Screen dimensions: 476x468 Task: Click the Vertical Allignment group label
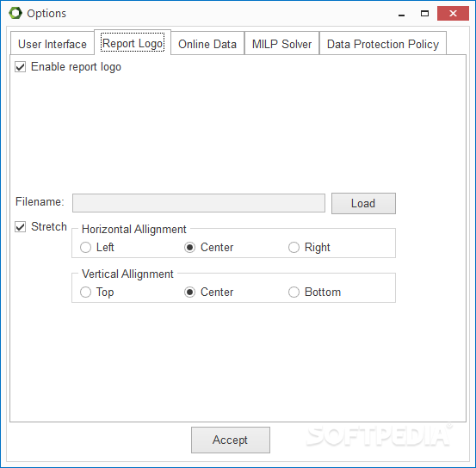[127, 274]
